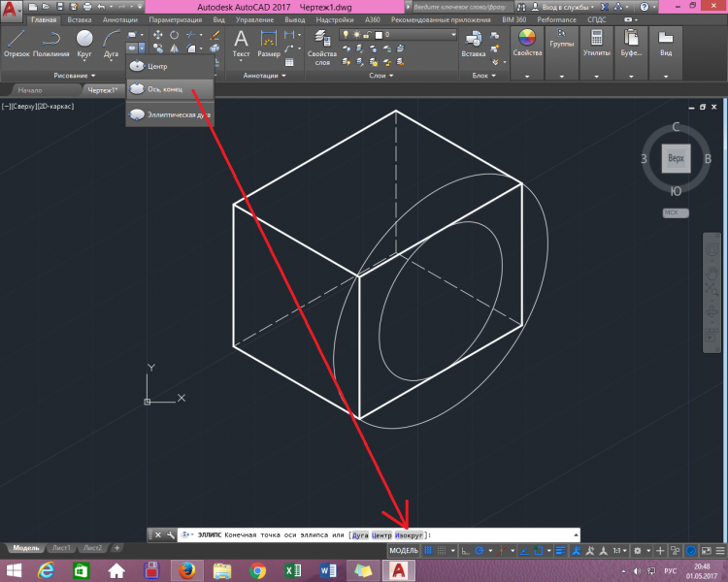Click МОДЕЛЬ button in status bar

404,550
